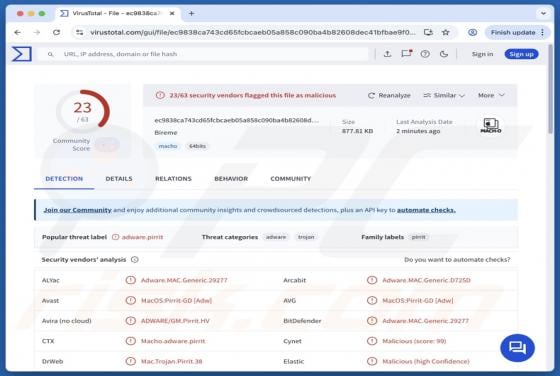The image size is (560, 376).
Task: Click the Sign up button
Action: [x=521, y=54]
